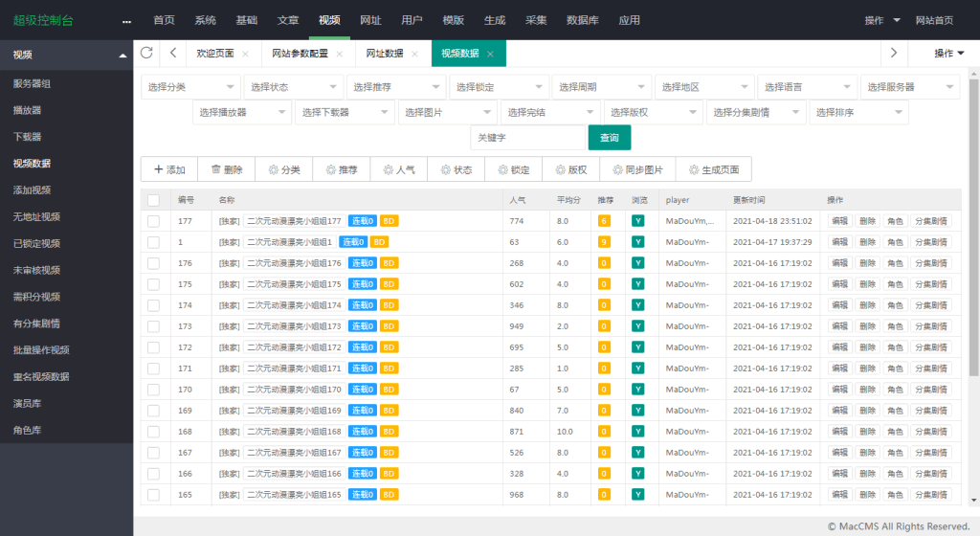Close the 网站参数配置 tab
Image resolution: width=980 pixels, height=536 pixels.
coord(340,54)
